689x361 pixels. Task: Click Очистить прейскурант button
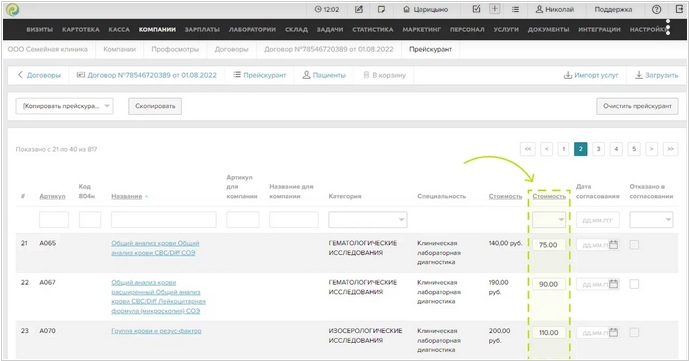pyautogui.click(x=637, y=106)
